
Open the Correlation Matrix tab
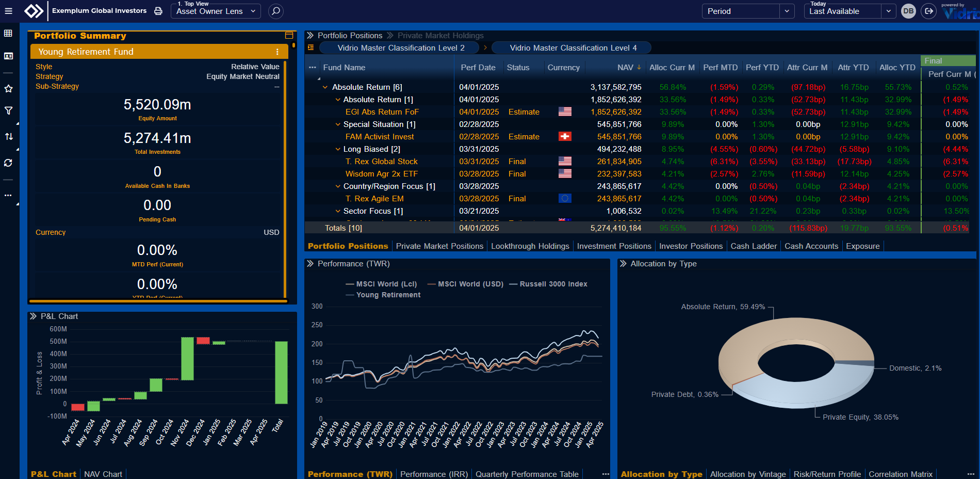click(x=901, y=474)
